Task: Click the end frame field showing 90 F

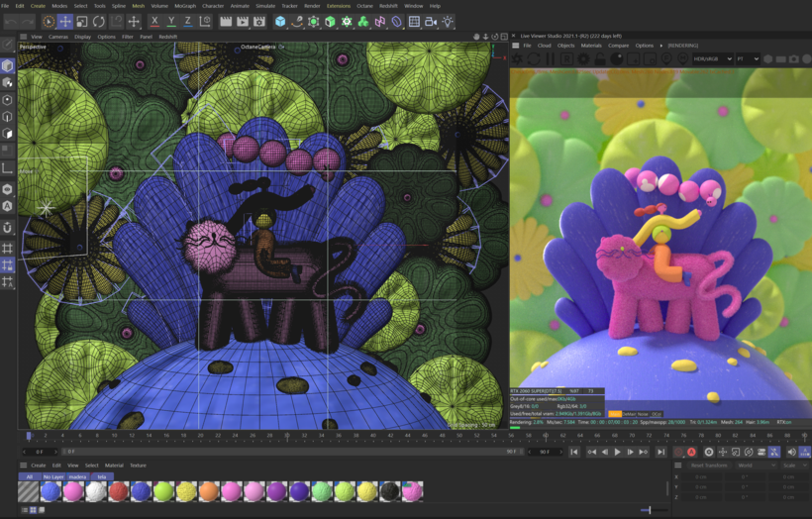Action: pos(545,453)
